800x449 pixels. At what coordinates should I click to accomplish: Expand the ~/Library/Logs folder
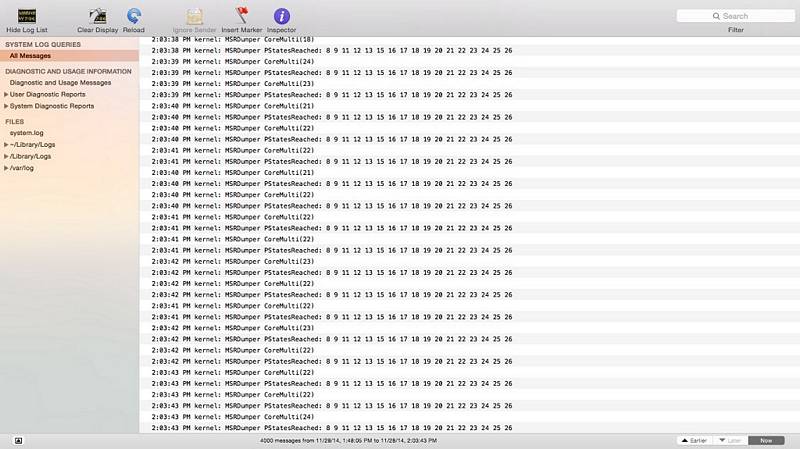(6, 144)
